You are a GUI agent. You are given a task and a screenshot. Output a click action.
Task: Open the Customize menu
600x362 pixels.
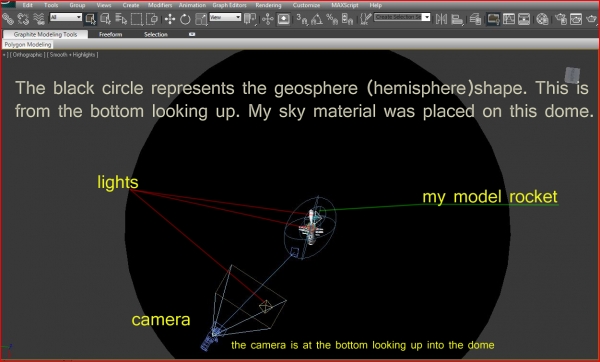pos(306,5)
